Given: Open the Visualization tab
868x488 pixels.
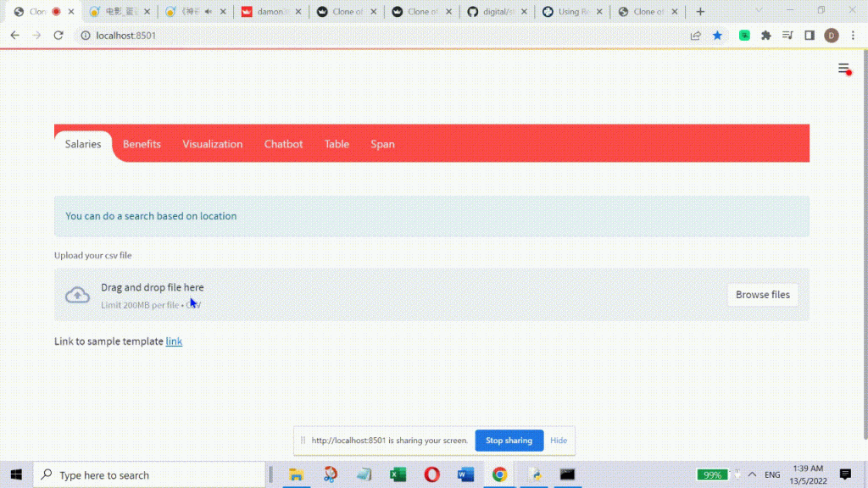Looking at the screenshot, I should click(212, 144).
